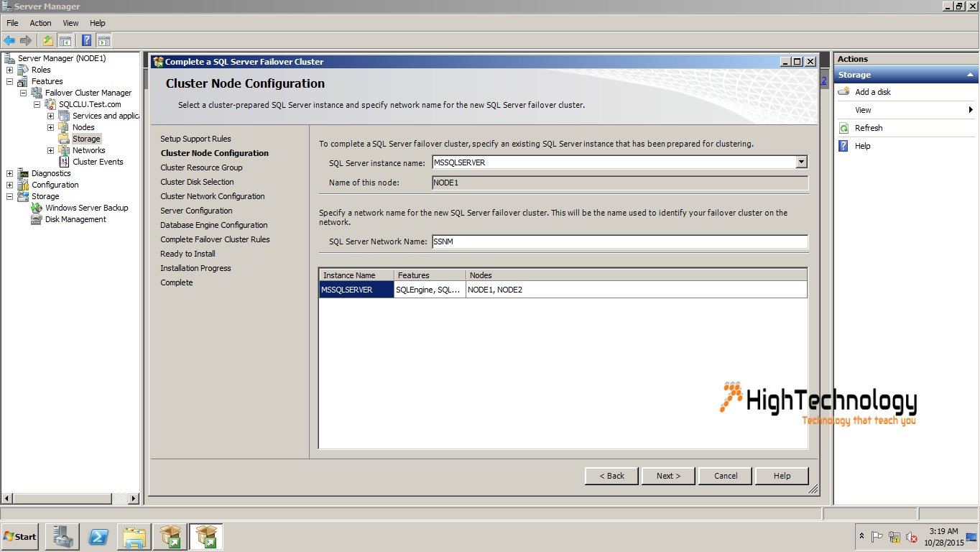
Task: Toggle the Show/Hide Console Tree icon
Action: coord(65,40)
